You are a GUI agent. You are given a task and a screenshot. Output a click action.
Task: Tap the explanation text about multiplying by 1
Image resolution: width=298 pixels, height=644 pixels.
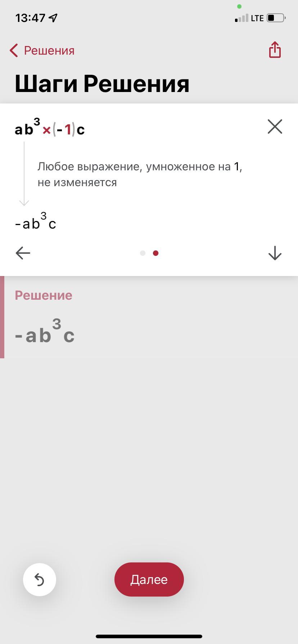tap(140, 174)
